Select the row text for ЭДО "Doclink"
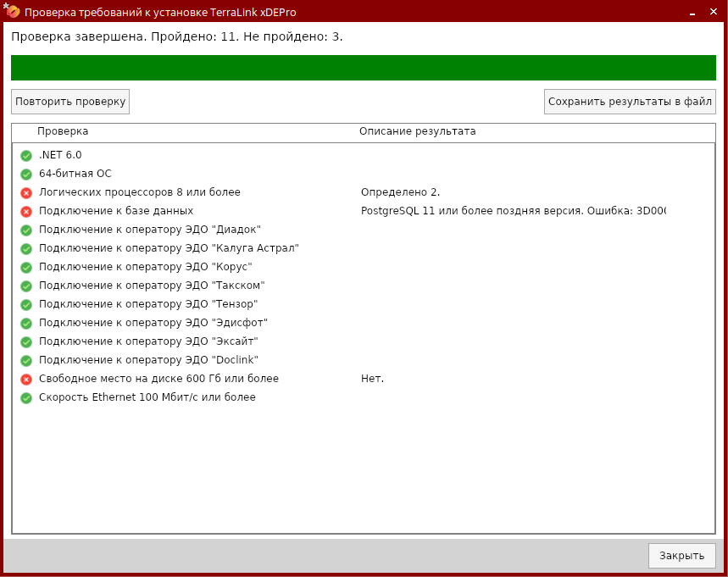This screenshot has width=728, height=577. point(148,360)
